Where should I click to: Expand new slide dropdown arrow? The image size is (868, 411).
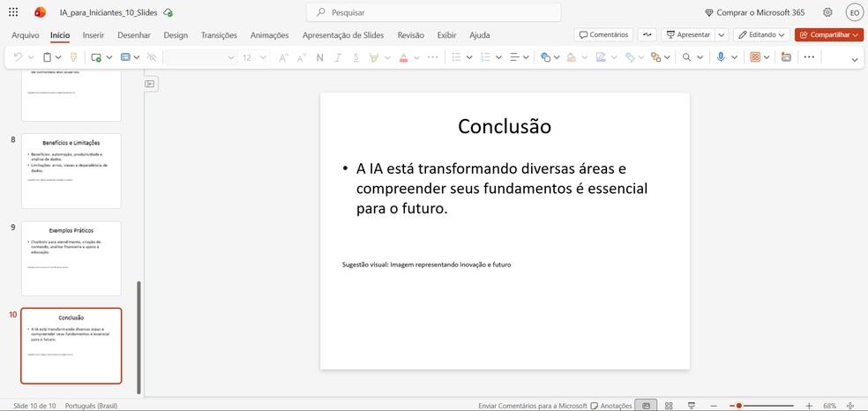[109, 57]
